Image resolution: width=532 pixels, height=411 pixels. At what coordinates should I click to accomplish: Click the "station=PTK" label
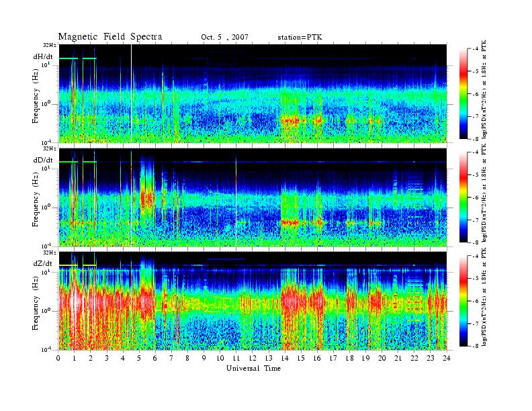[300, 38]
